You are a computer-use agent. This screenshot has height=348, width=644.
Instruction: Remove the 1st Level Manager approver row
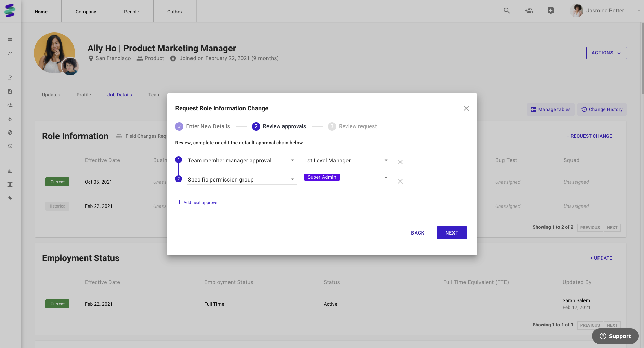pos(400,162)
